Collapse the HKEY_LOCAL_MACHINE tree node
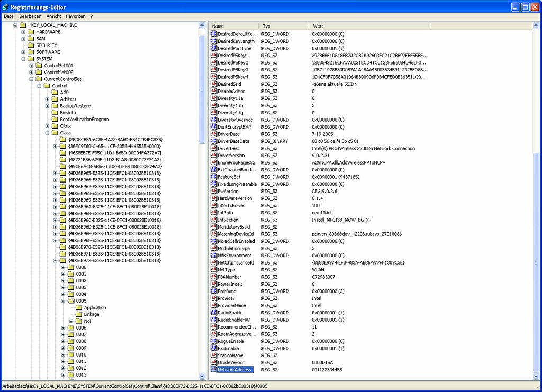This screenshot has width=542, height=392. pyautogui.click(x=15, y=25)
